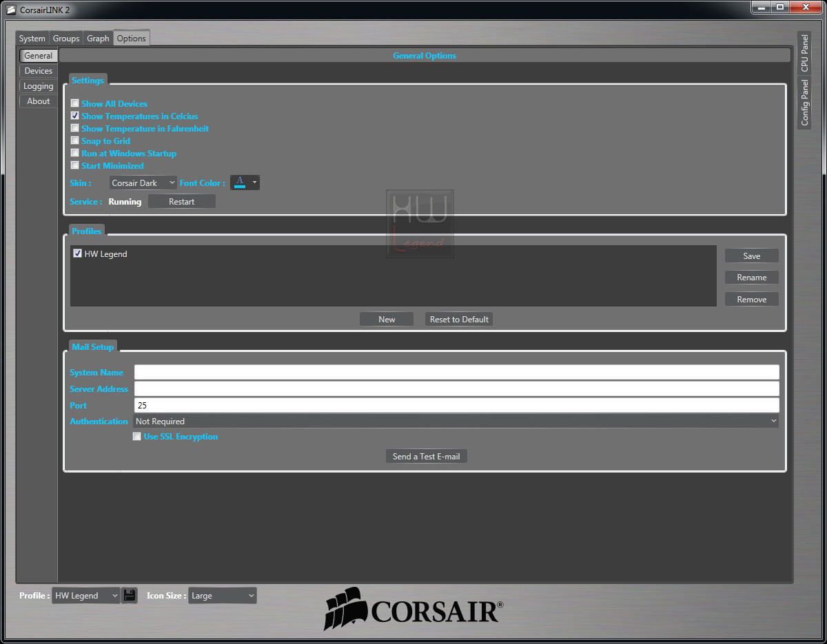Image resolution: width=827 pixels, height=644 pixels.
Task: Restart the service
Action: [x=182, y=202]
